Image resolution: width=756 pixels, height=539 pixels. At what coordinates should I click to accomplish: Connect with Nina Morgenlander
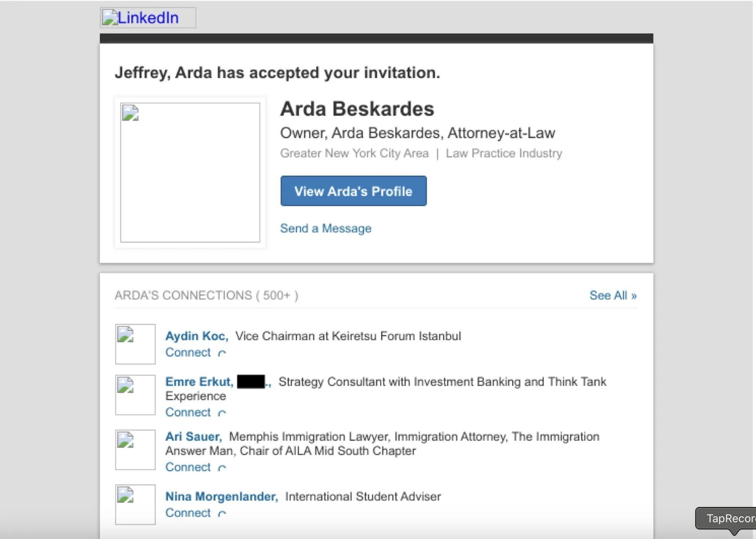point(188,513)
